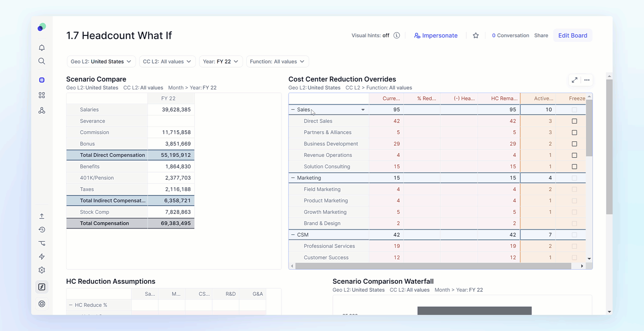Screen dimensions: 644x331
Task: Open the history clock icon
Action: pos(42,230)
